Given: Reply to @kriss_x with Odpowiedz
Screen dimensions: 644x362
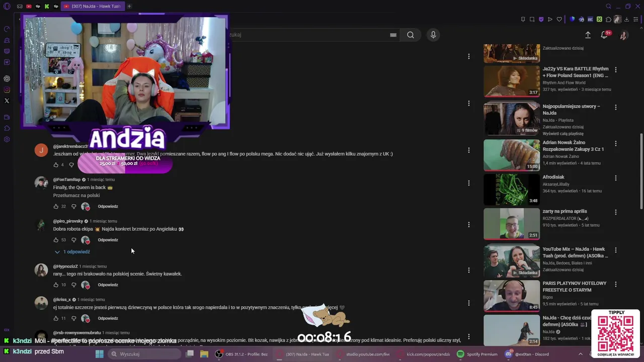Looking at the screenshot, I should (108, 318).
